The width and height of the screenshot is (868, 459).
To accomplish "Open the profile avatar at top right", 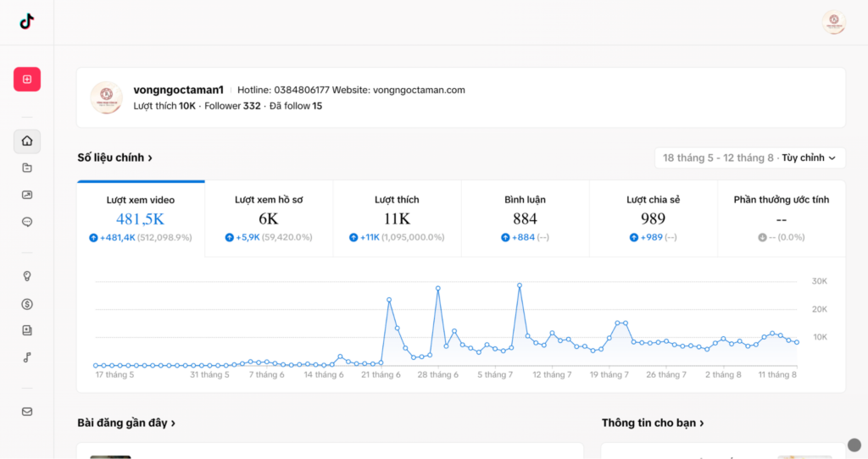I will [x=834, y=22].
